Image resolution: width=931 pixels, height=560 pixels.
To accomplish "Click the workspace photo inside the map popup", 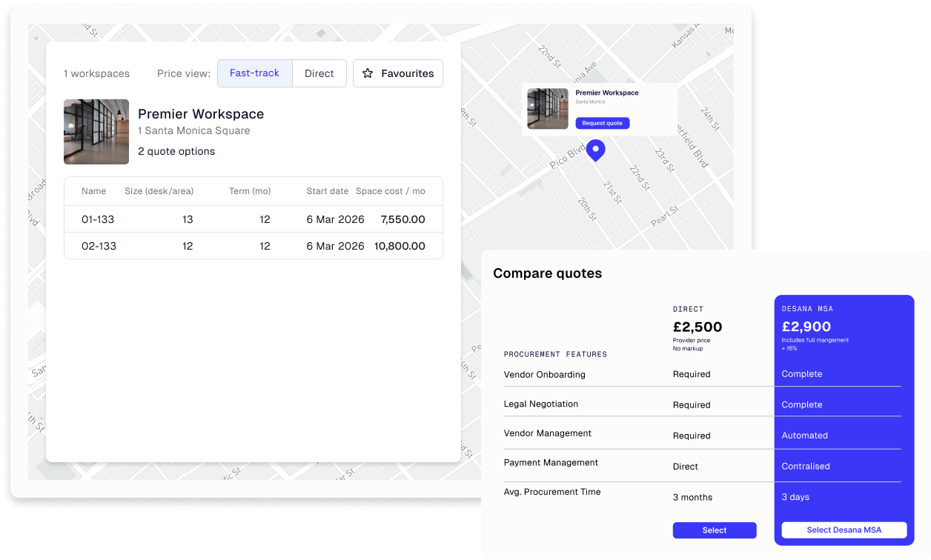I will [x=547, y=108].
